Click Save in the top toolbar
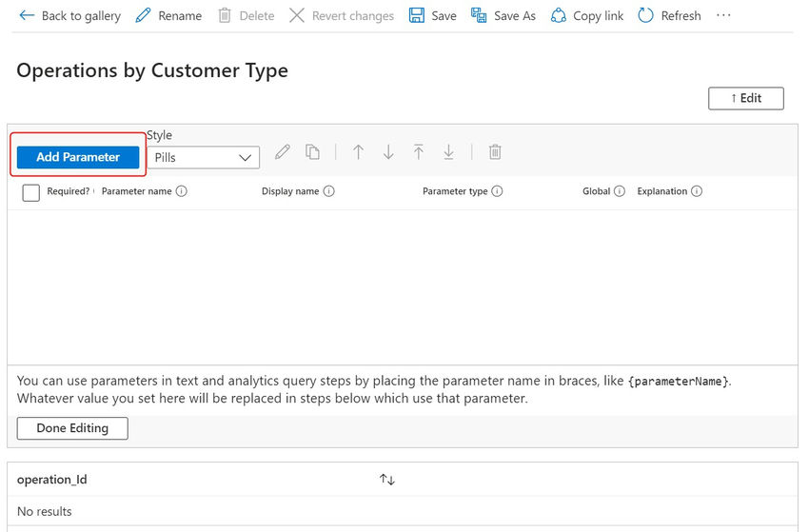Screen dimensions: 809x532 coord(432,15)
